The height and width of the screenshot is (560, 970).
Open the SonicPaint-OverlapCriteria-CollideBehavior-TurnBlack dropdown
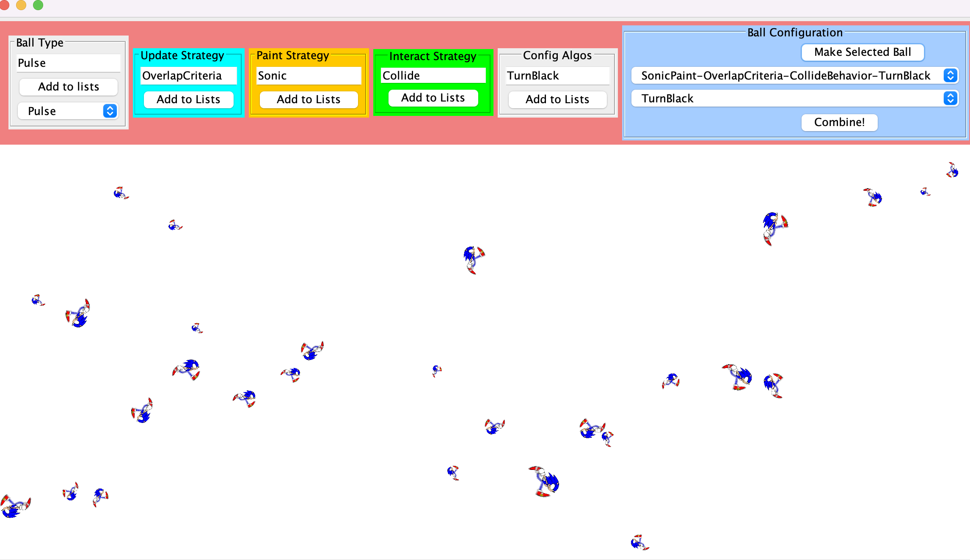795,76
